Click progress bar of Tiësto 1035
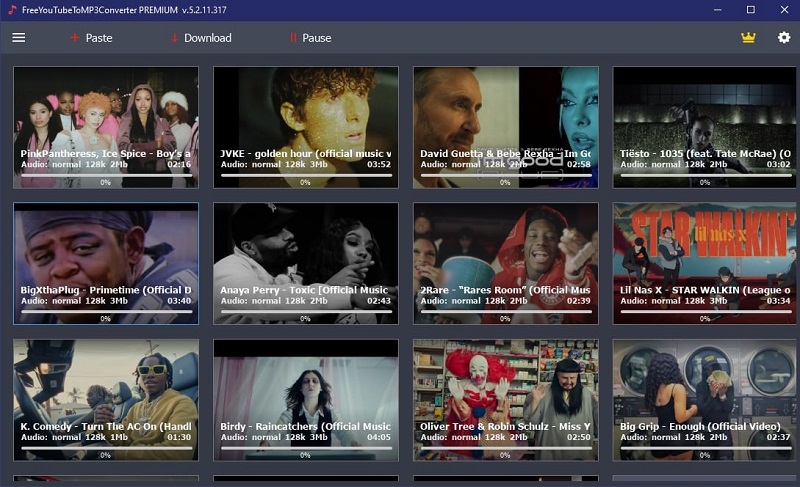The width and height of the screenshot is (800, 487). pos(706,175)
